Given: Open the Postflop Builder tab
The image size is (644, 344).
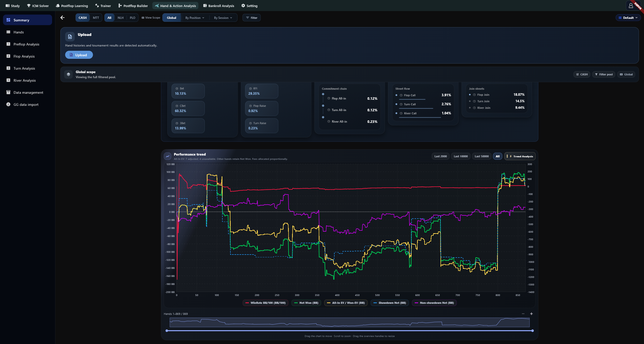Looking at the screenshot, I should [133, 6].
